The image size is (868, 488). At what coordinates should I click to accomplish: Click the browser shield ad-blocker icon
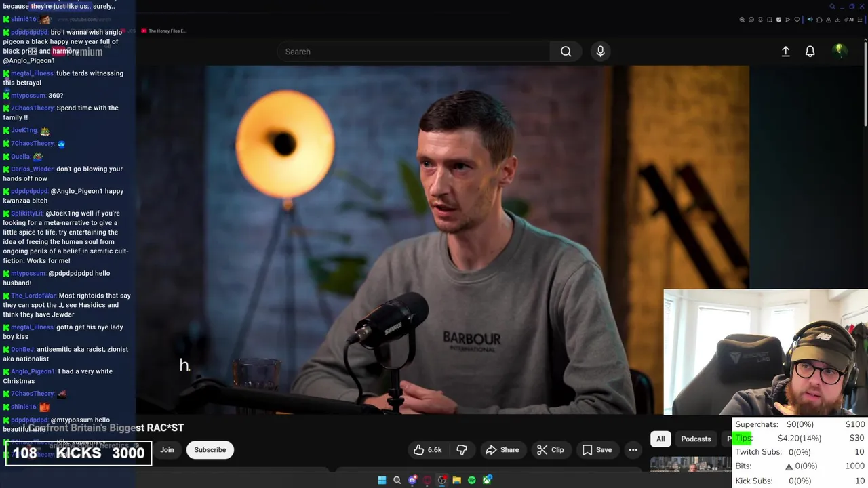click(x=778, y=20)
